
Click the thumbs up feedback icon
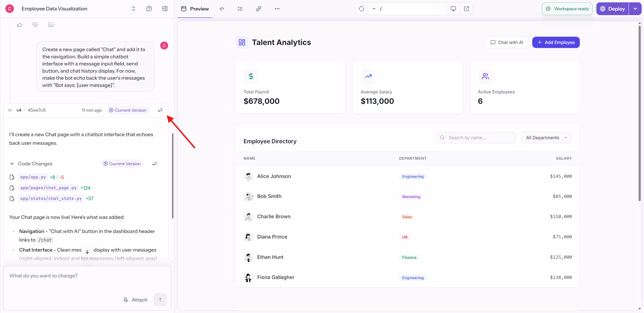coord(19,25)
